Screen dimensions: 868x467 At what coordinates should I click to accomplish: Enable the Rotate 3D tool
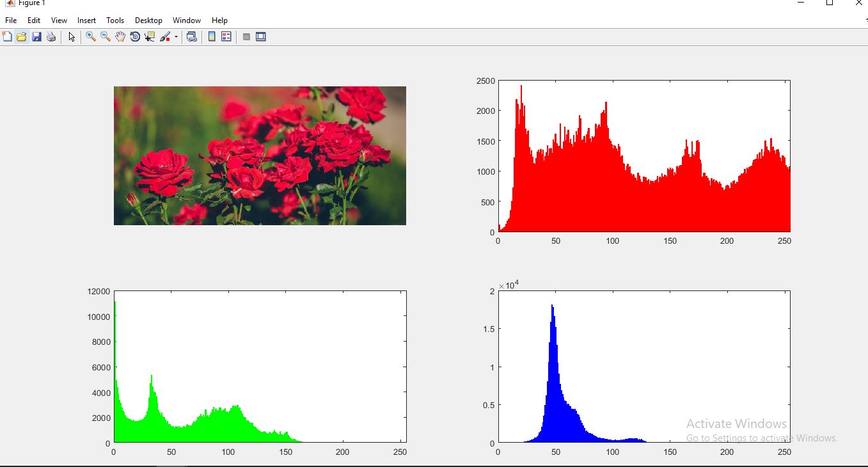pos(135,36)
